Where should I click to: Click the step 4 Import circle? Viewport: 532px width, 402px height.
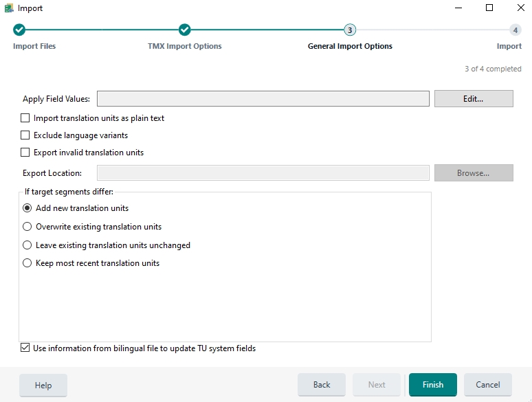click(x=515, y=30)
